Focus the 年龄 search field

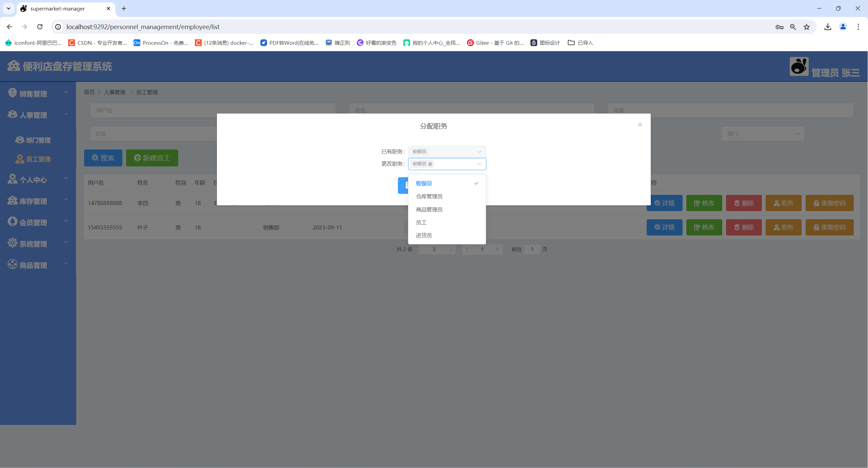pyautogui.click(x=730, y=110)
